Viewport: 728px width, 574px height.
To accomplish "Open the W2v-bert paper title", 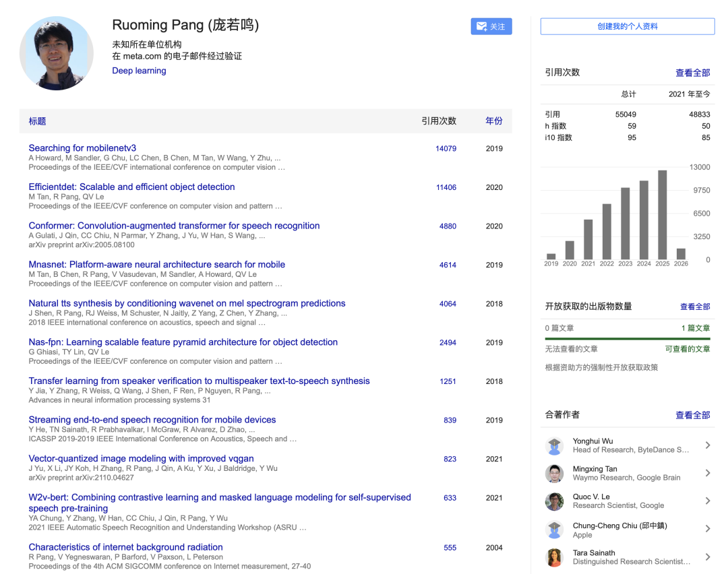I will pos(220,503).
